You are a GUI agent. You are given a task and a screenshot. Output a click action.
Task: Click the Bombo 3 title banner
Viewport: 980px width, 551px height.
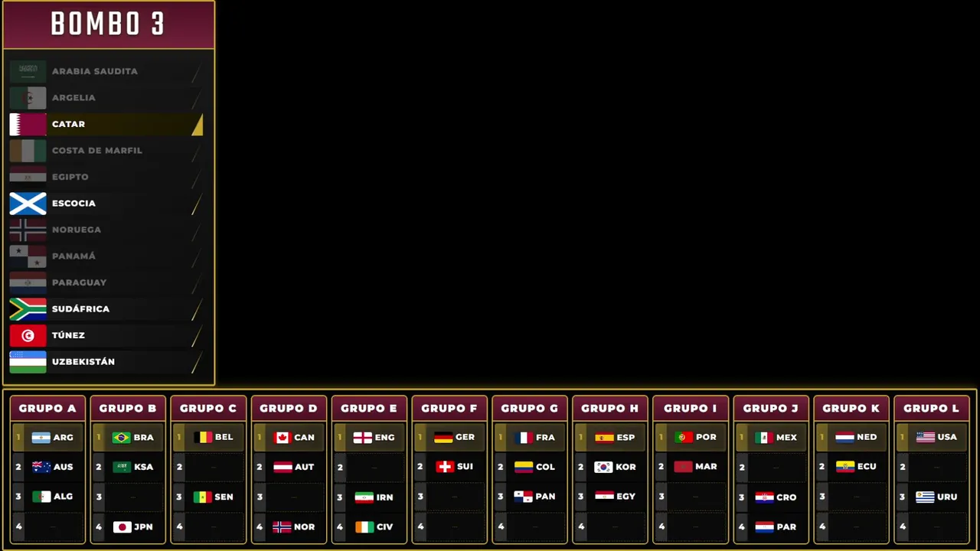pos(109,24)
